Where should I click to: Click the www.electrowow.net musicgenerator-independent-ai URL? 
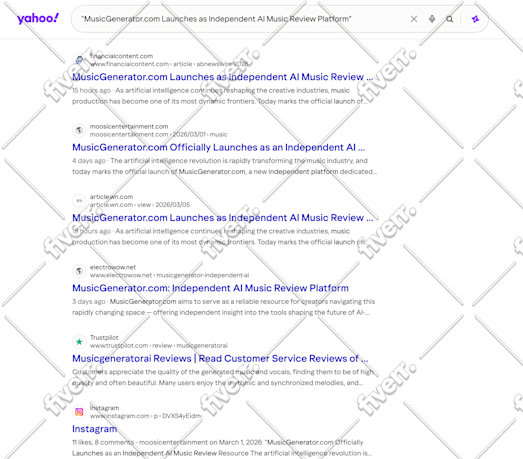[169, 275]
